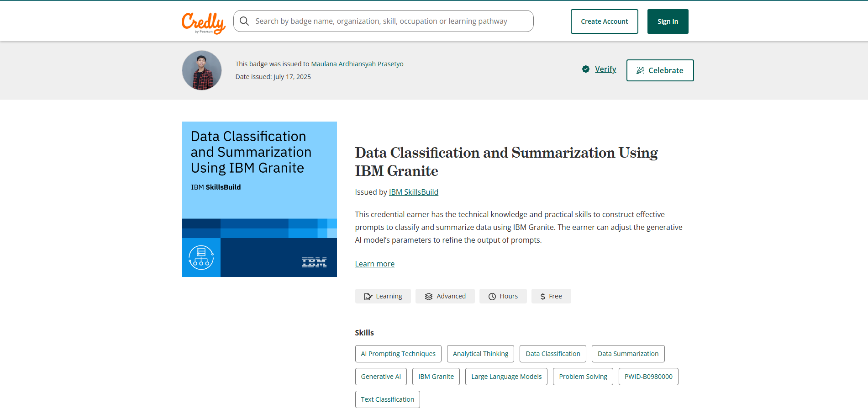Click the Sign In button
The image size is (868, 420).
pos(668,21)
